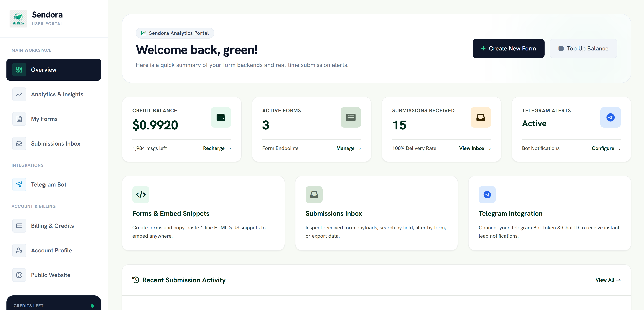
Task: Open Submissions Inbox in sidebar
Action: pos(54,144)
